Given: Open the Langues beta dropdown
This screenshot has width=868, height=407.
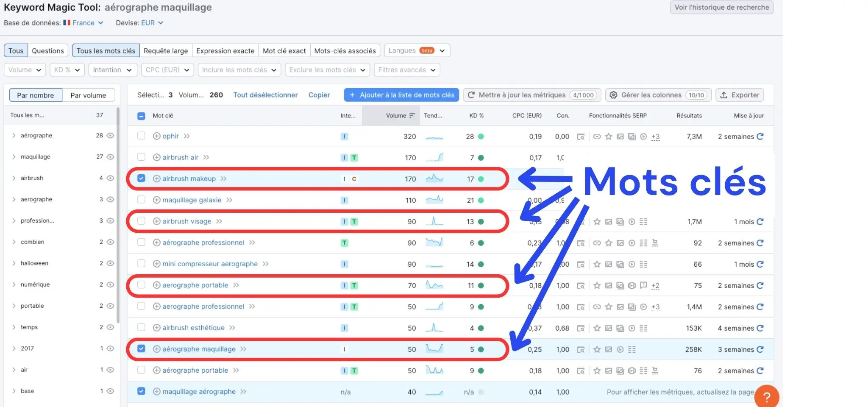Looking at the screenshot, I should click(x=417, y=50).
